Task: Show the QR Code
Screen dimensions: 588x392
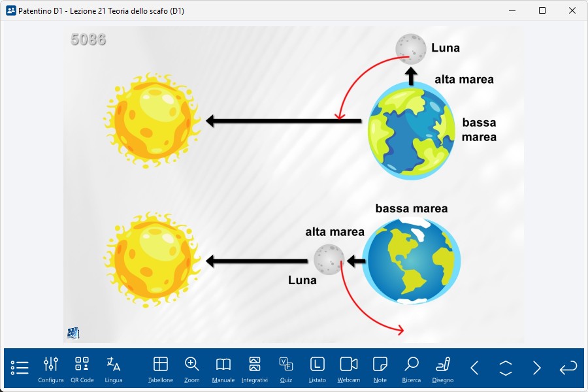Action: point(82,368)
